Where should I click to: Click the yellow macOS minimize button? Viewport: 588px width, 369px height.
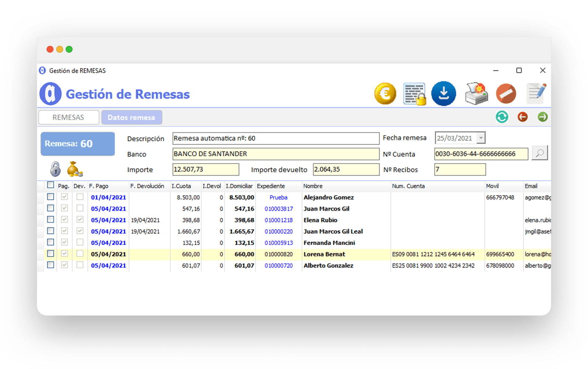tap(59, 49)
